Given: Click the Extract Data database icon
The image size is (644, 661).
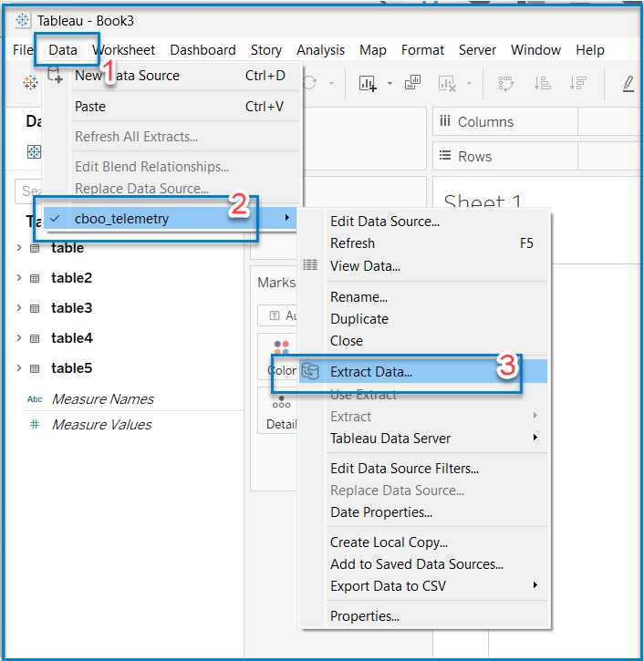Looking at the screenshot, I should [310, 371].
